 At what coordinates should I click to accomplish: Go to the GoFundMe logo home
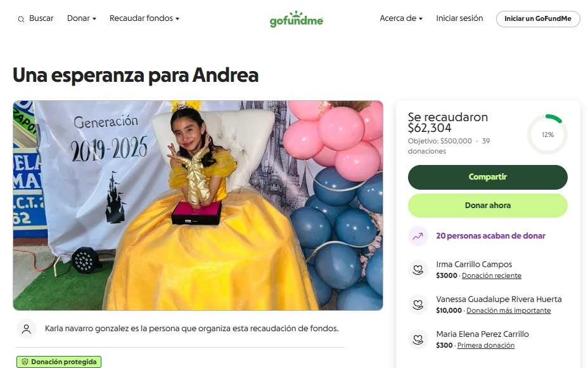297,19
